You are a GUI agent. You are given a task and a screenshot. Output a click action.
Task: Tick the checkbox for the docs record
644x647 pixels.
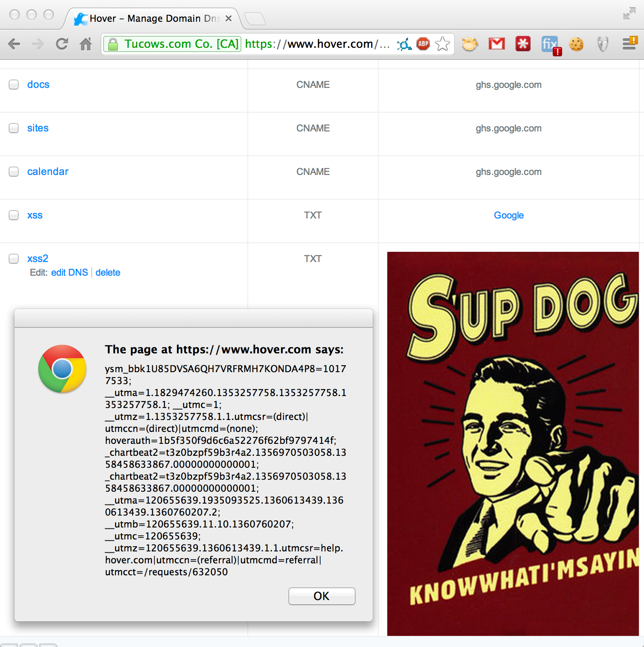click(14, 85)
